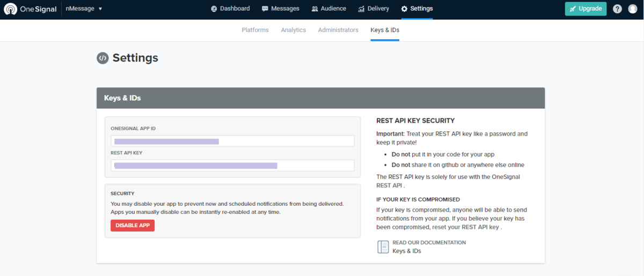Viewport: 644px width, 276px height.
Task: Click the Settings gear icon
Action: pos(404,9)
